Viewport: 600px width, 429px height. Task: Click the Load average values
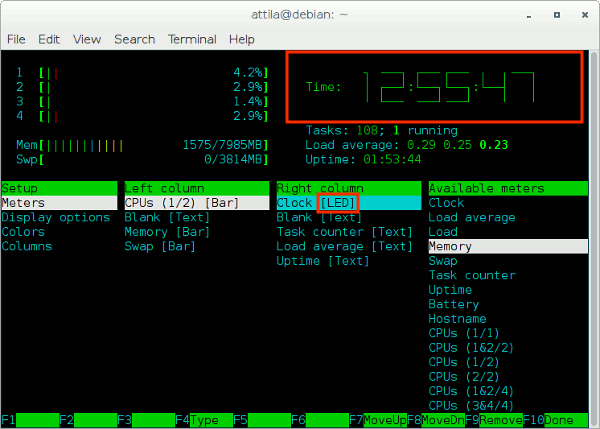457,145
